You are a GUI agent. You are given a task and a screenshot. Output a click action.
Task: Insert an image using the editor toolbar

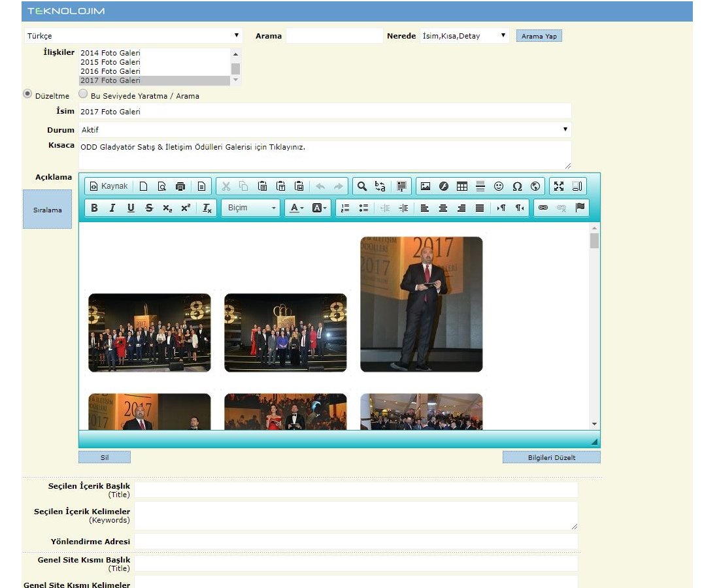pyautogui.click(x=426, y=186)
